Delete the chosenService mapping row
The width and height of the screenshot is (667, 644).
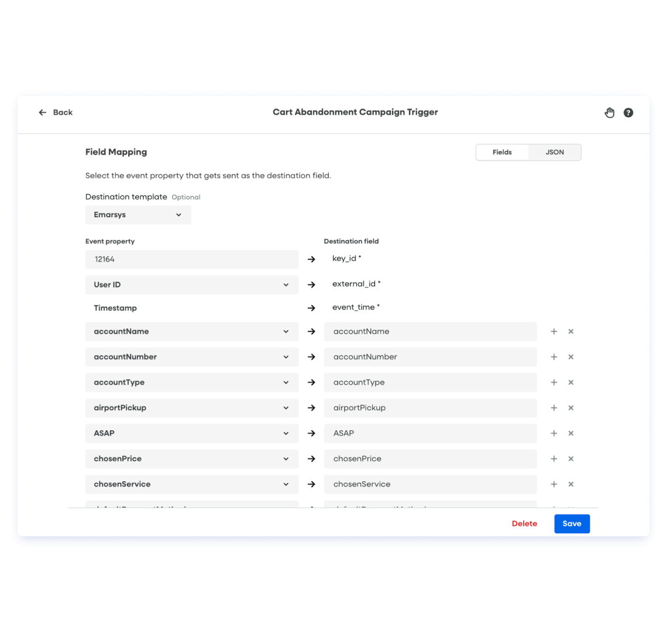571,484
